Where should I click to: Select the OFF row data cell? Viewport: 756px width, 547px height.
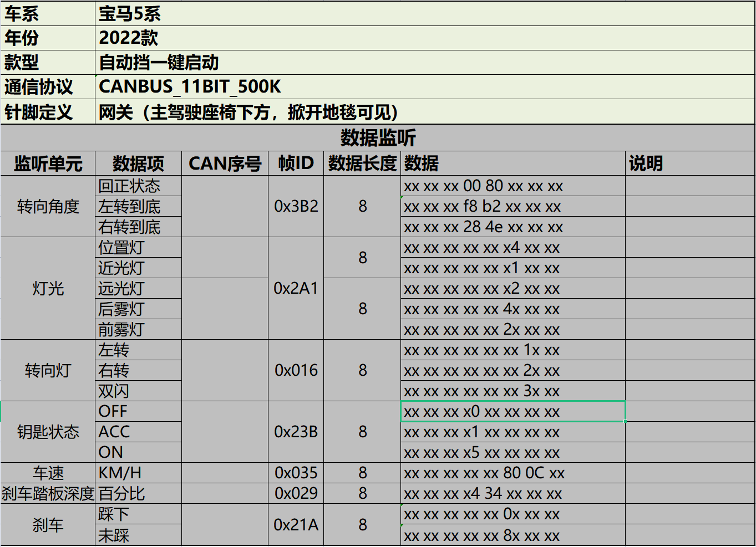tap(513, 411)
